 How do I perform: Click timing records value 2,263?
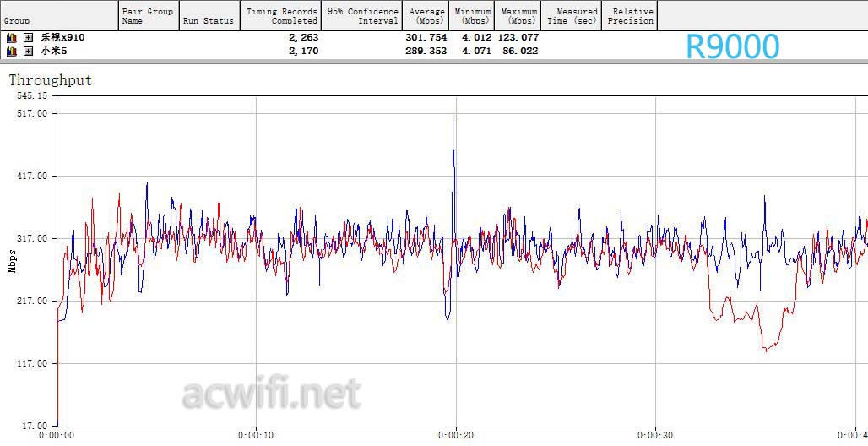(303, 38)
